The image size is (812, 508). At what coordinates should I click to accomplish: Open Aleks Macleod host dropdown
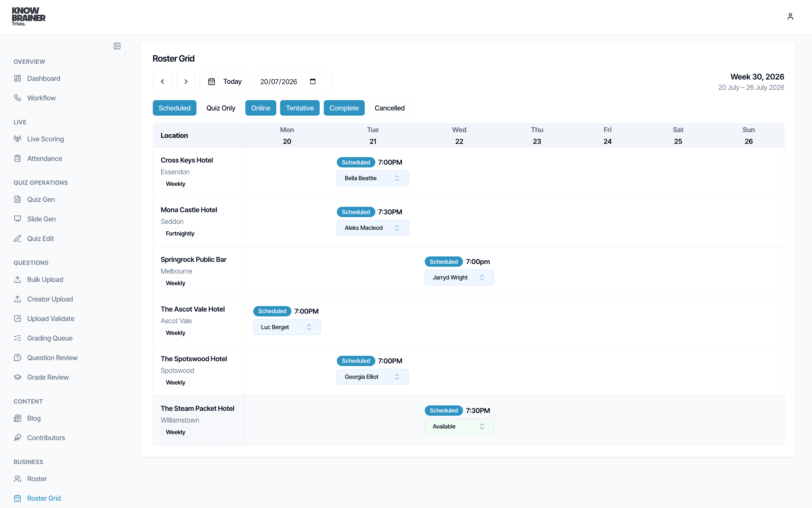tap(373, 228)
